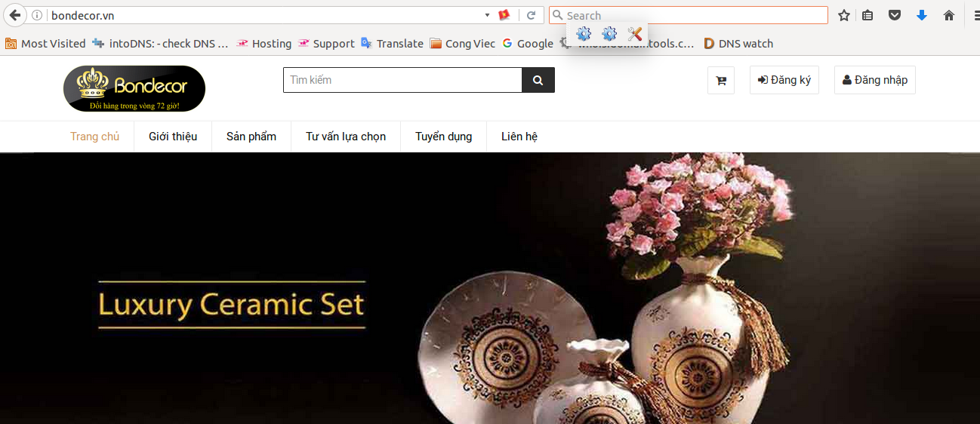980x424 pixels.
Task: Click the address bar showing bondecor.vn
Action: click(x=264, y=15)
